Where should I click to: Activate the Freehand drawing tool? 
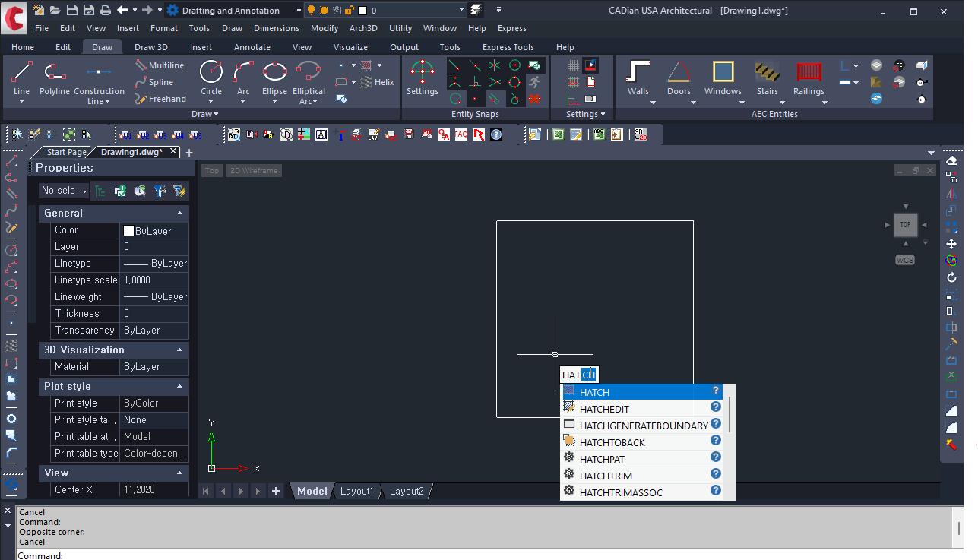point(160,99)
